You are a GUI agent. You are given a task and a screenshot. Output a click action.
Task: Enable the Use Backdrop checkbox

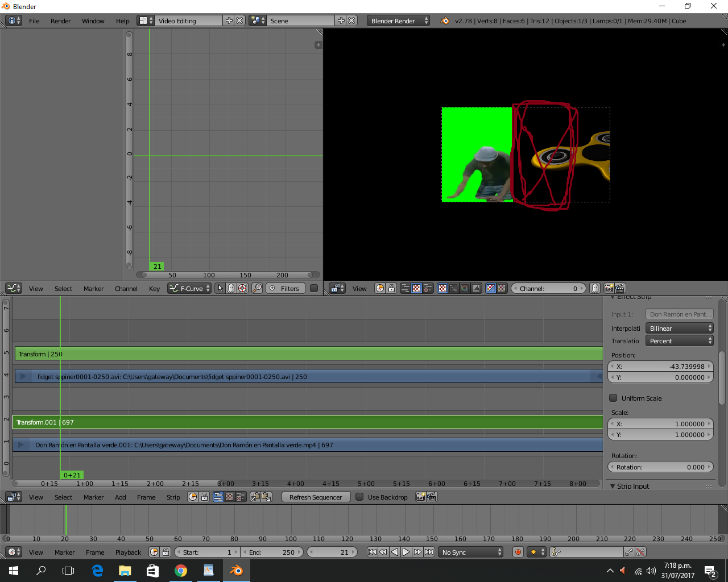(359, 497)
